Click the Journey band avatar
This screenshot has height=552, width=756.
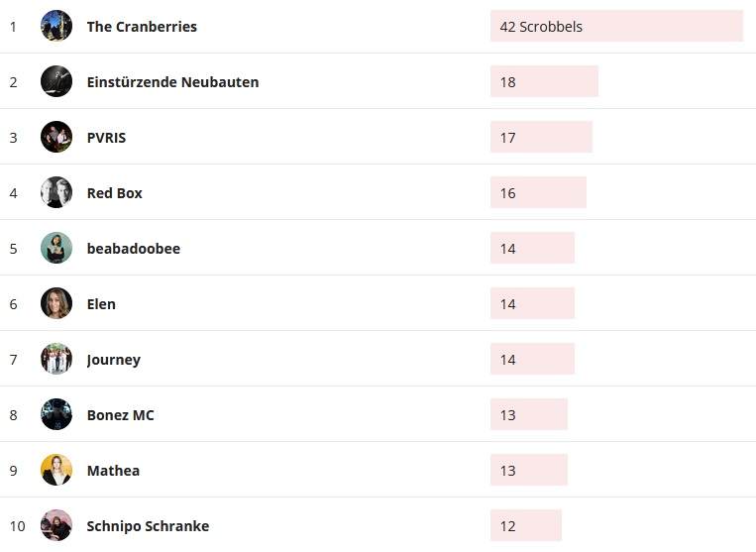click(56, 359)
